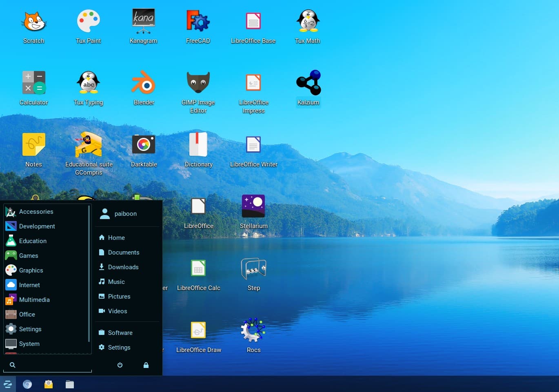Click the lock screen icon

point(146,365)
